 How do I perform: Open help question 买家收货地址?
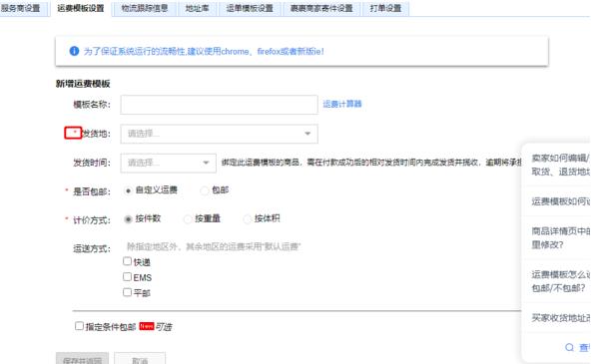click(x=561, y=318)
